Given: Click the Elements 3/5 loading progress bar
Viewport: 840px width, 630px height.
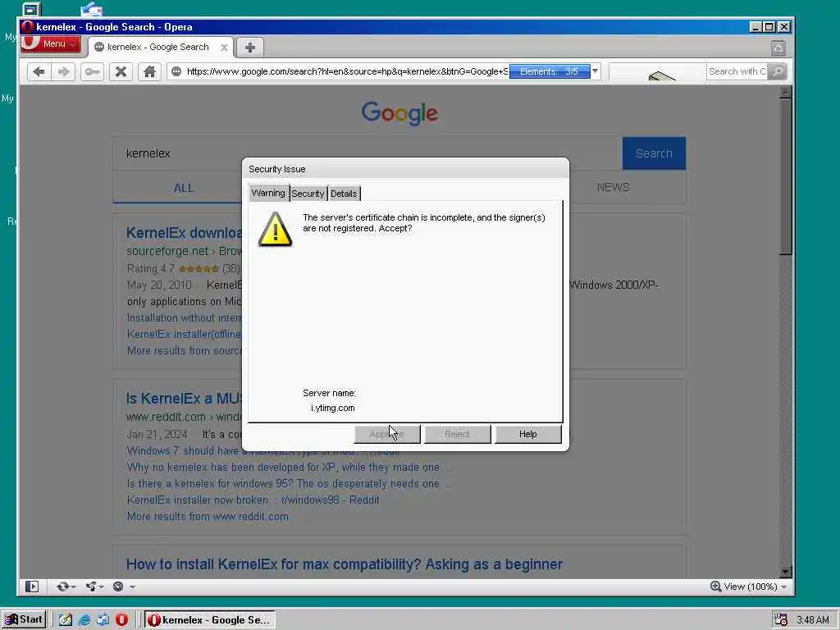Looking at the screenshot, I should point(550,71).
